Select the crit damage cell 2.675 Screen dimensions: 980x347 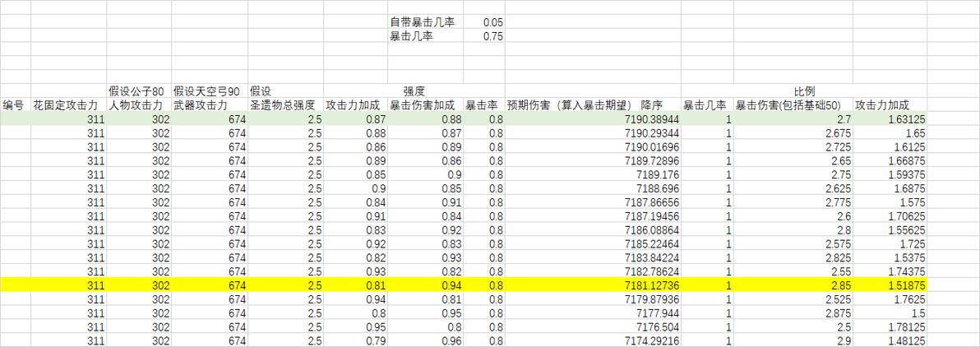[x=793, y=132]
